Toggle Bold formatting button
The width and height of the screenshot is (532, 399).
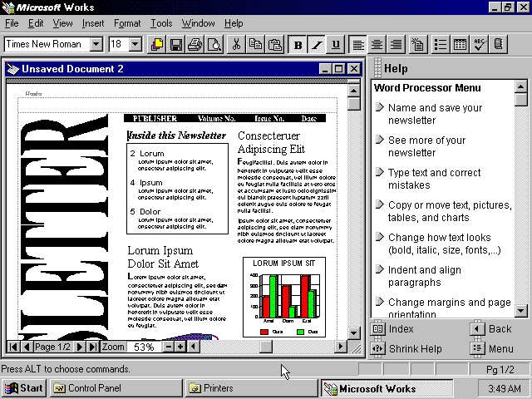pos(298,44)
